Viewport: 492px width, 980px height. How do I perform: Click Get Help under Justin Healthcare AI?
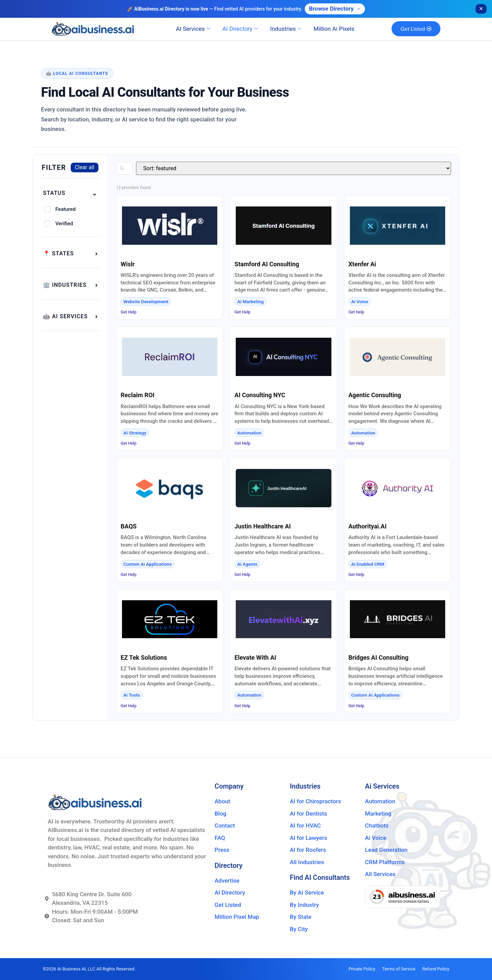pyautogui.click(x=242, y=575)
